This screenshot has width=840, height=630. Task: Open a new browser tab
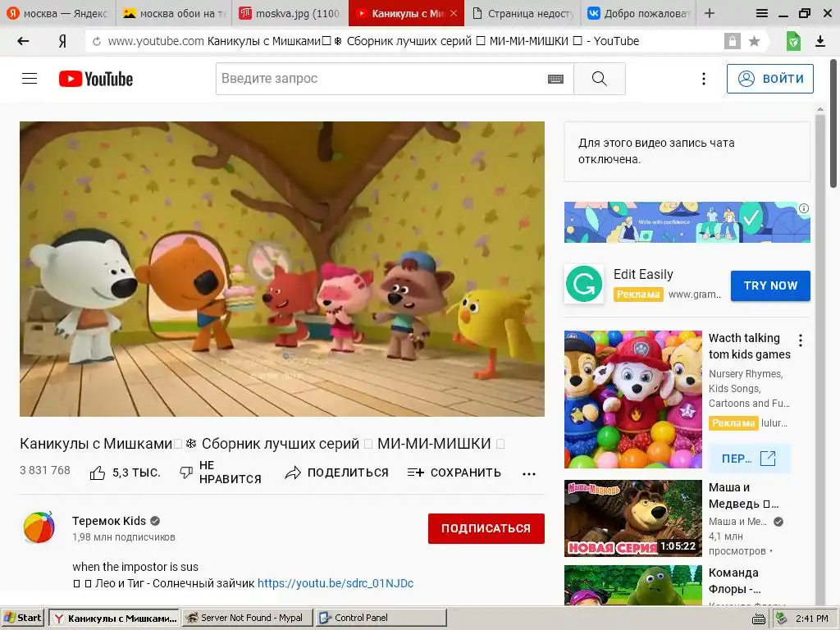pyautogui.click(x=710, y=13)
